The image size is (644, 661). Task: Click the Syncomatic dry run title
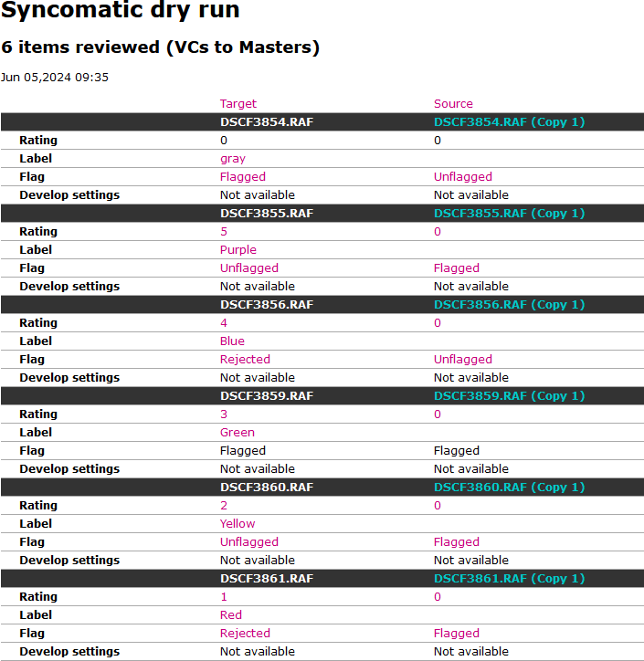[121, 12]
